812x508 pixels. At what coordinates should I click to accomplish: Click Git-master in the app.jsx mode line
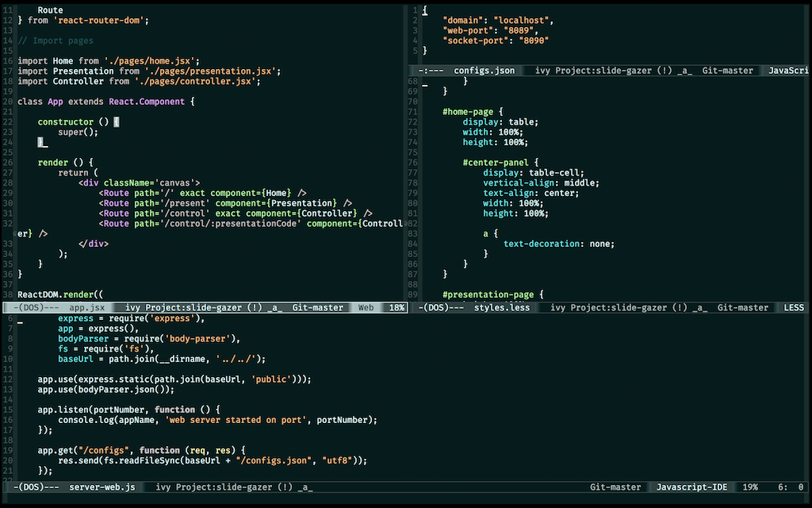coord(317,307)
